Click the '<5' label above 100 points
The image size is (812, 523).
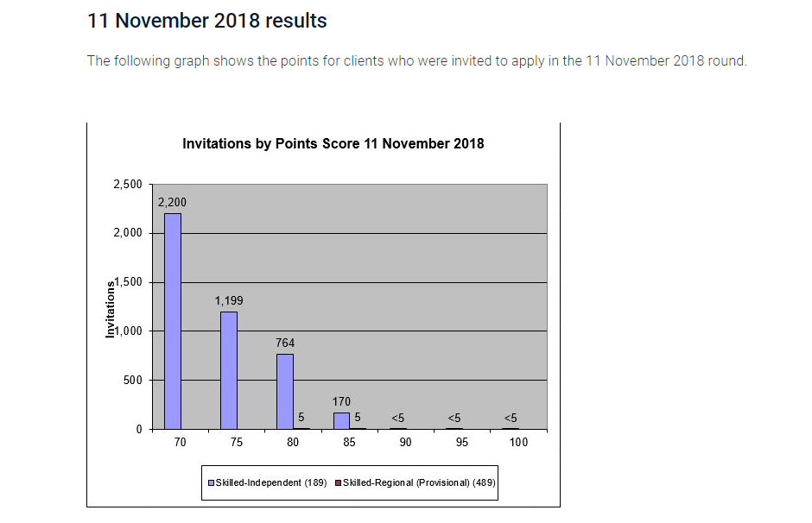(511, 419)
